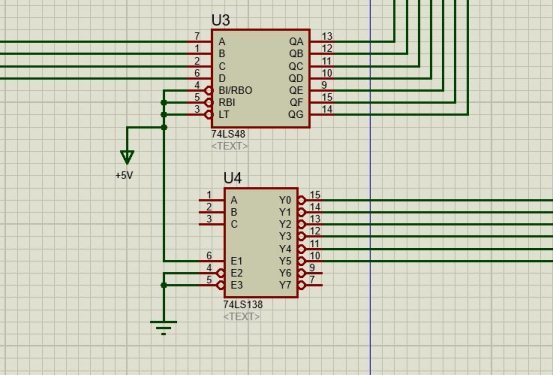Select the U3 74LS48 chip body
The width and height of the screenshot is (553, 375).
tap(261, 78)
